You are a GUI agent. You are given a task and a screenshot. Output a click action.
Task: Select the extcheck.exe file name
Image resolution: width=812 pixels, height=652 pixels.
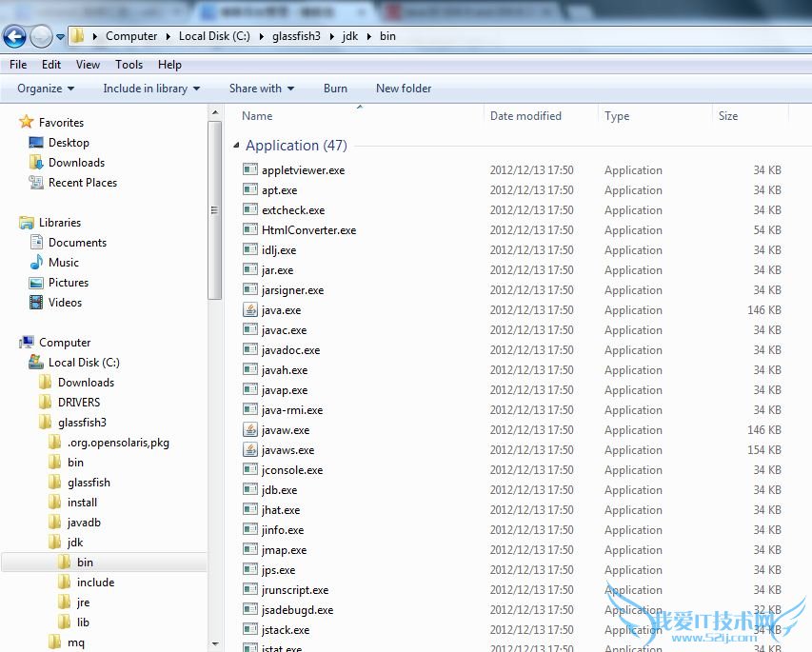point(293,210)
